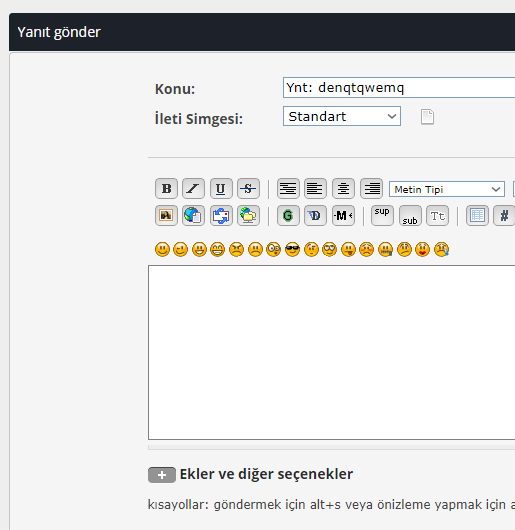Center align the text
Screen dimensions: 515x530
[343, 188]
